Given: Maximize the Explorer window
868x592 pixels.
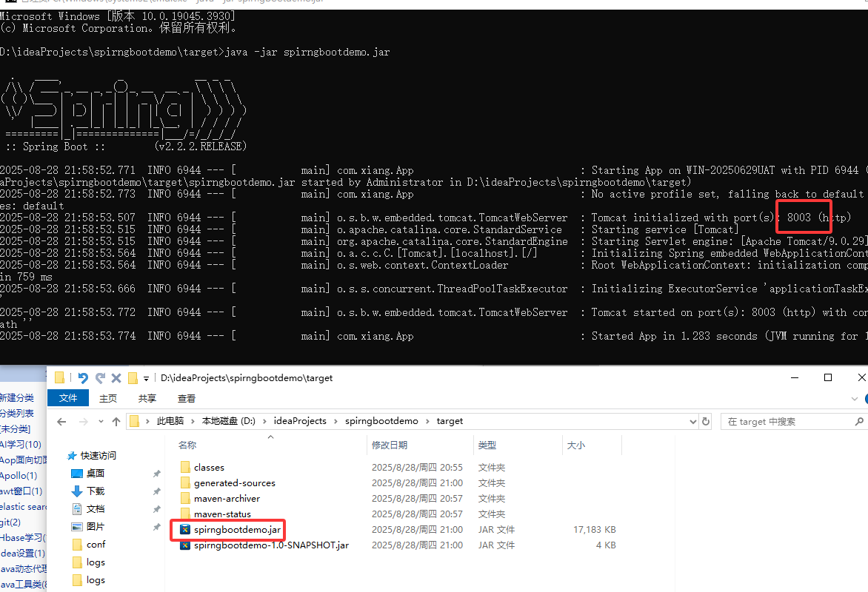Looking at the screenshot, I should pos(828,377).
